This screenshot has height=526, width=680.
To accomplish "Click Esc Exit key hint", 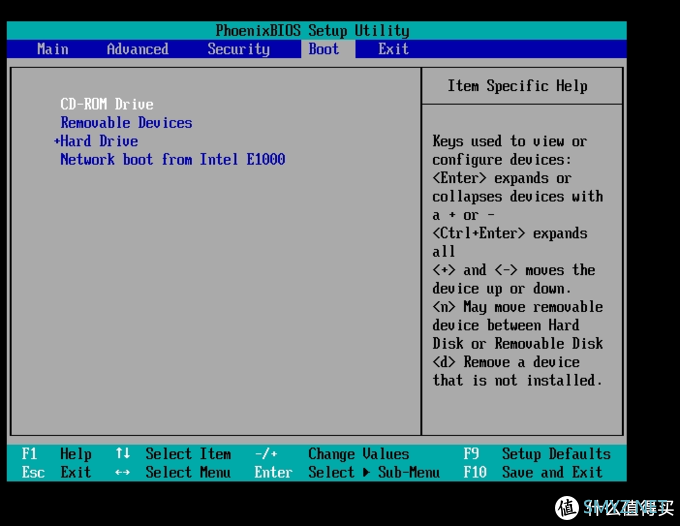I will [56, 472].
